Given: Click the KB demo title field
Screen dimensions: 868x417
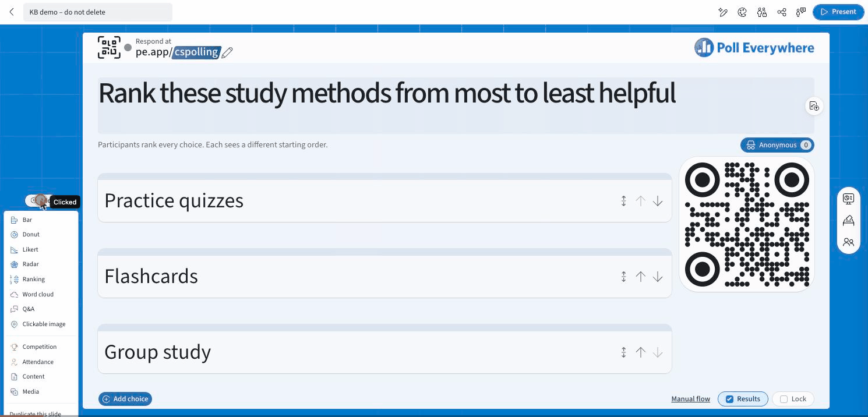Looking at the screenshot, I should point(98,12).
